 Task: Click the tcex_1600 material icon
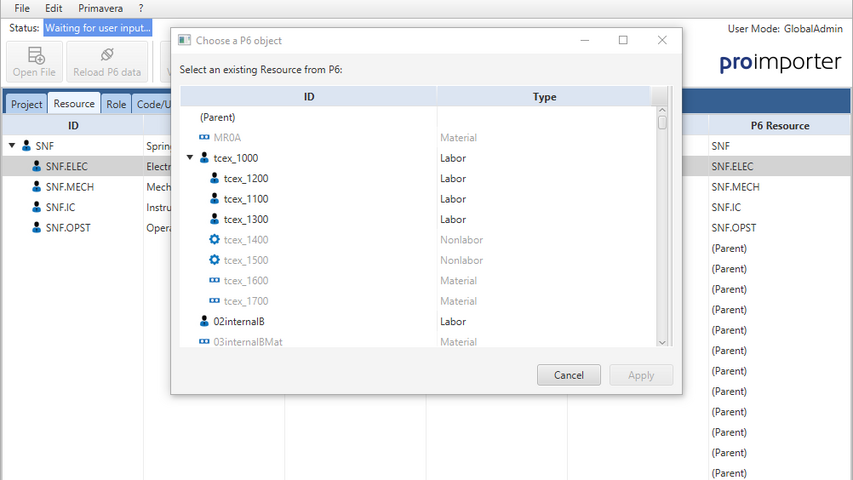214,281
